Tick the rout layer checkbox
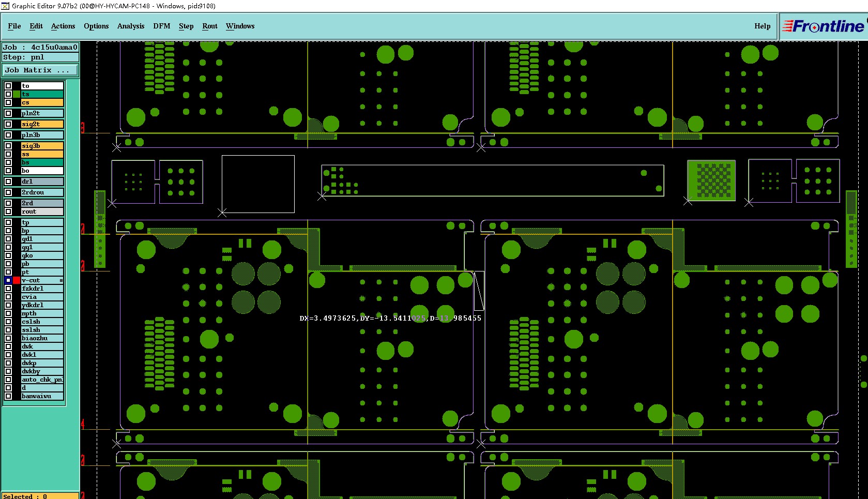The height and width of the screenshot is (499, 868). [x=8, y=211]
